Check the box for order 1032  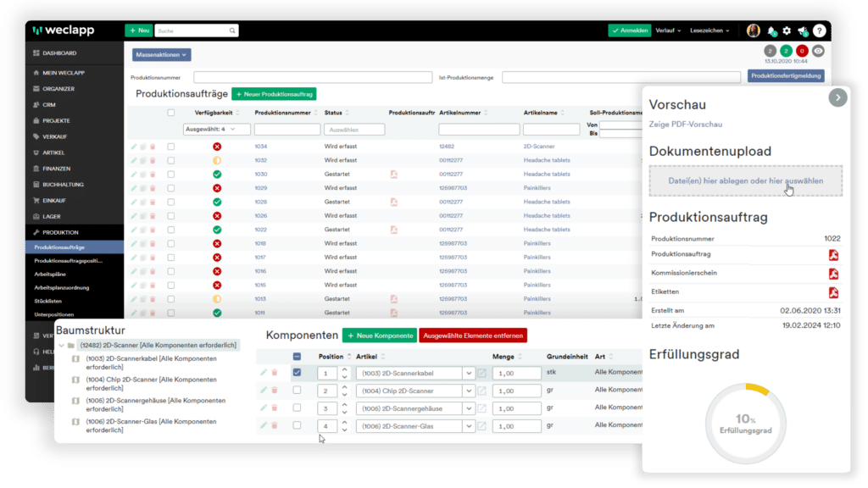click(x=171, y=160)
